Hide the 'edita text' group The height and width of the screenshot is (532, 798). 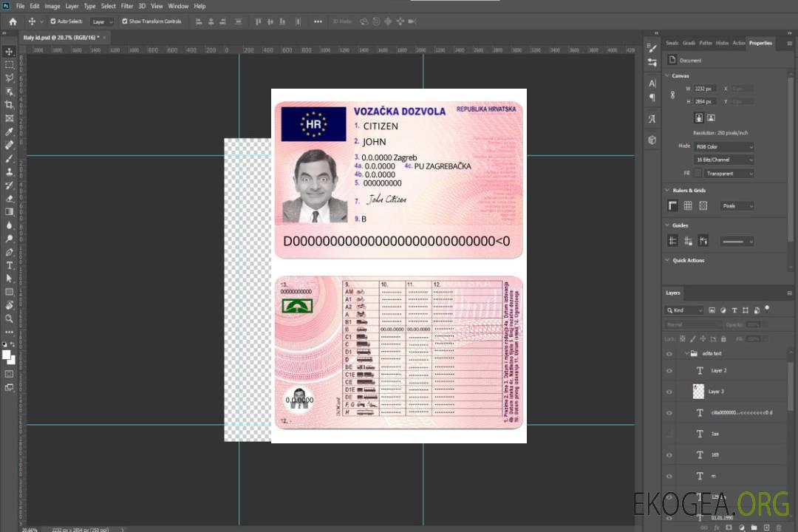click(669, 354)
